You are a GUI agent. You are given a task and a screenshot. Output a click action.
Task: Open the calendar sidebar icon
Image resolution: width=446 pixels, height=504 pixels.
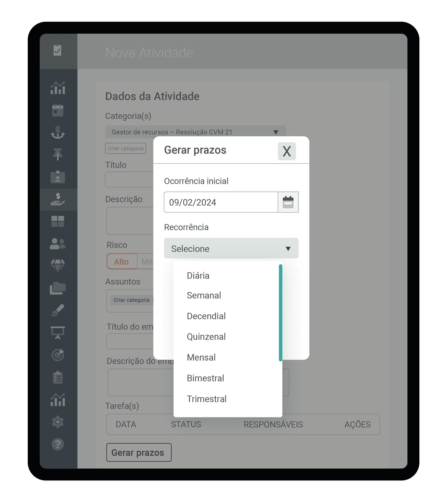pyautogui.click(x=58, y=110)
